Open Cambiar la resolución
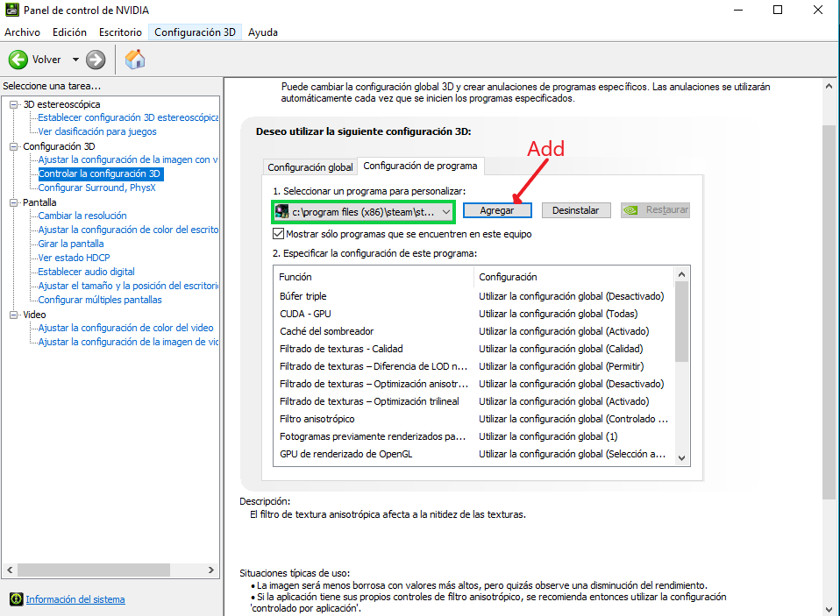 82,216
